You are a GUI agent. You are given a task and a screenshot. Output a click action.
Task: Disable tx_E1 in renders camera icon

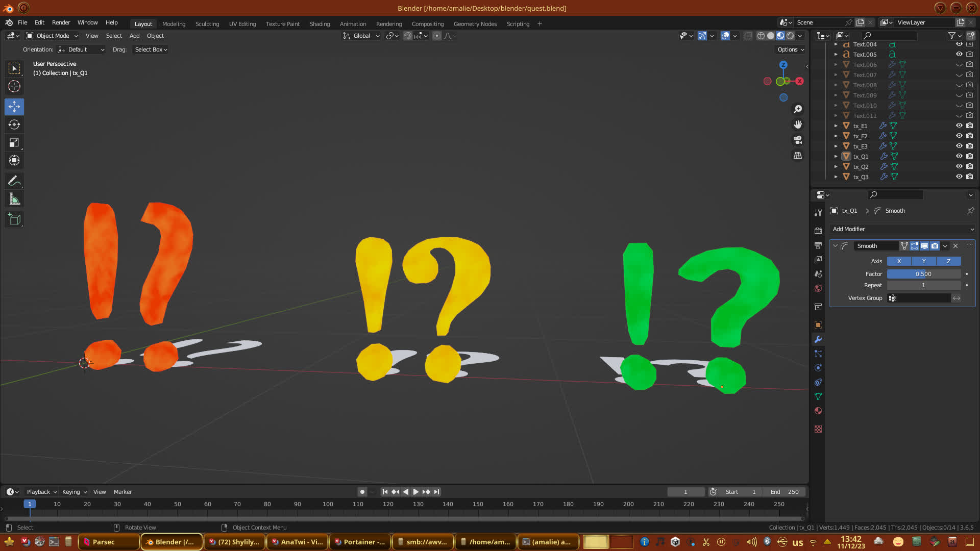coord(969,126)
